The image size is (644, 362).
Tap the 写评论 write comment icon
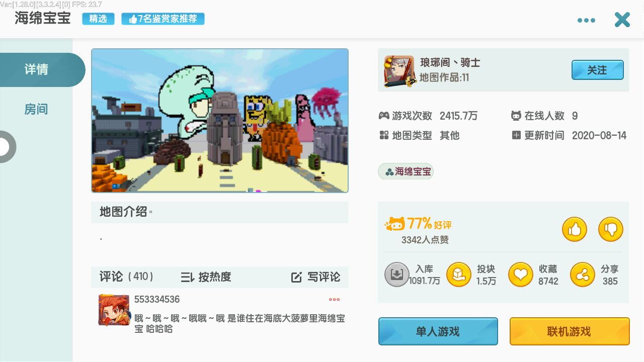tap(297, 277)
